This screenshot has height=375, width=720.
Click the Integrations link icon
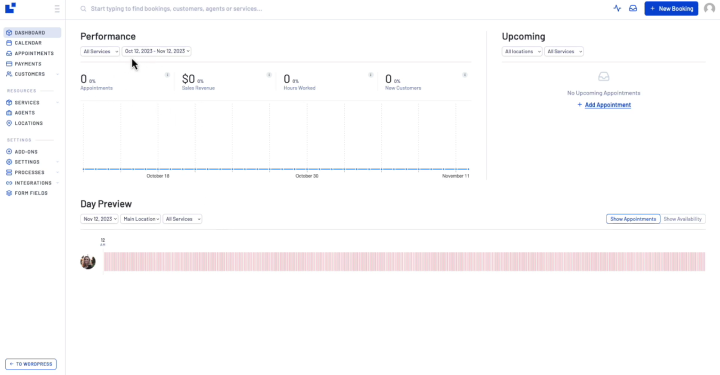coord(9,183)
